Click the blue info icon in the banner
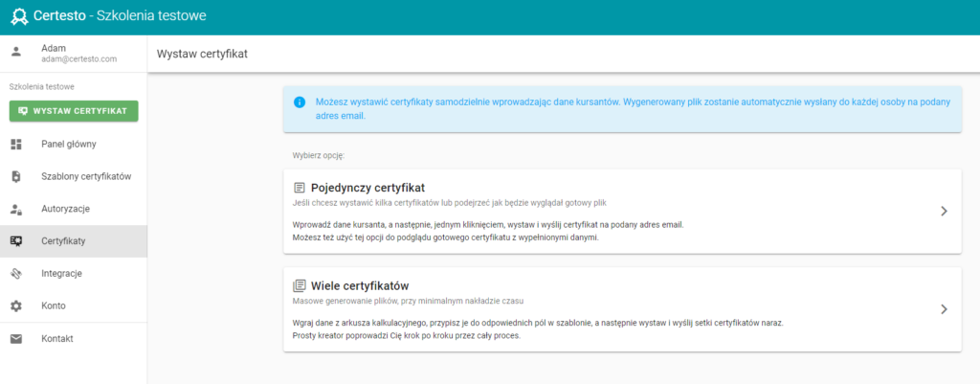This screenshot has width=980, height=384. tap(300, 102)
